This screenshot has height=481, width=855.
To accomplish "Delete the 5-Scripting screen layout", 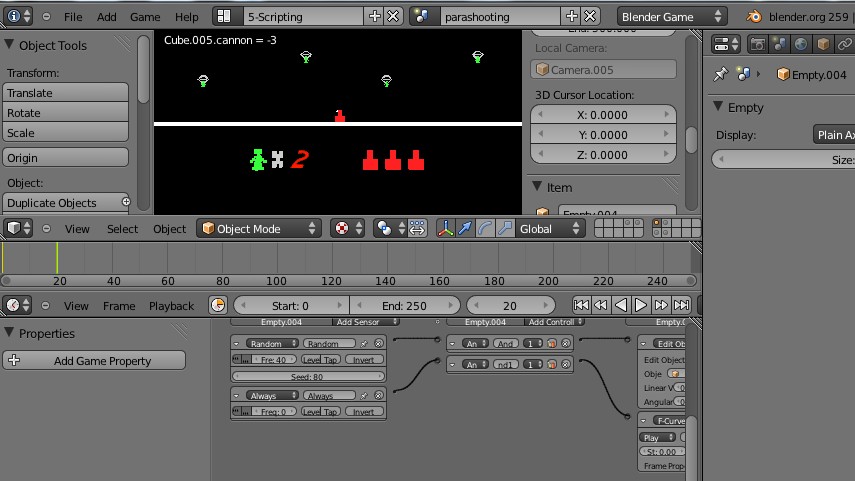I will click(x=393, y=16).
